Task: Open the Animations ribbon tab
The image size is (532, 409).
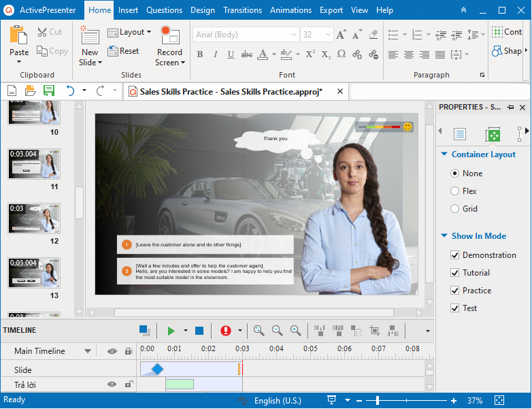Action: pyautogui.click(x=290, y=10)
